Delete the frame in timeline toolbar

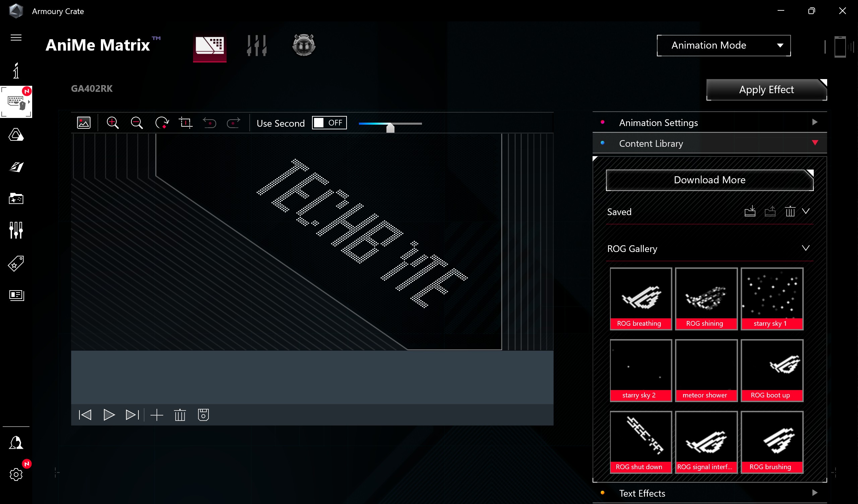coord(180,415)
